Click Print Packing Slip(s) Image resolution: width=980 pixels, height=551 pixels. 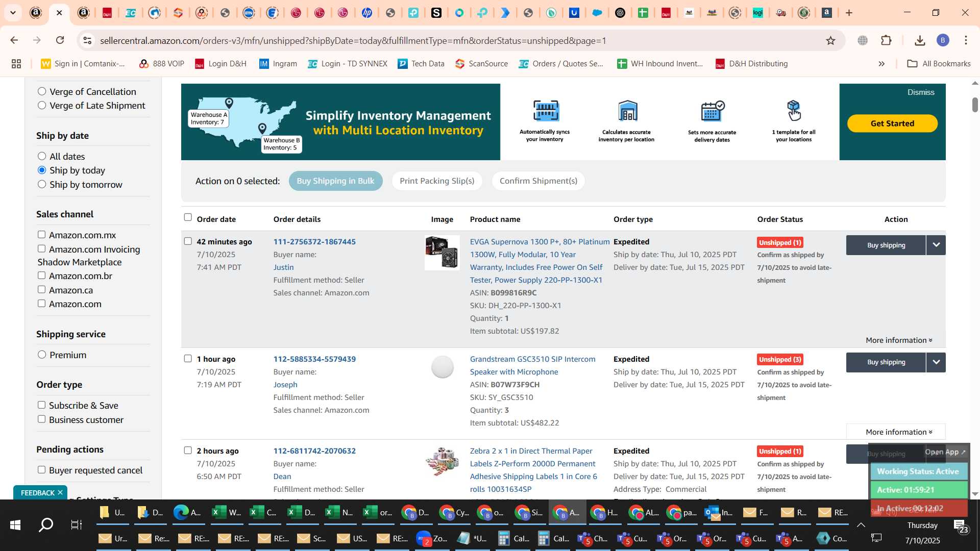click(437, 181)
